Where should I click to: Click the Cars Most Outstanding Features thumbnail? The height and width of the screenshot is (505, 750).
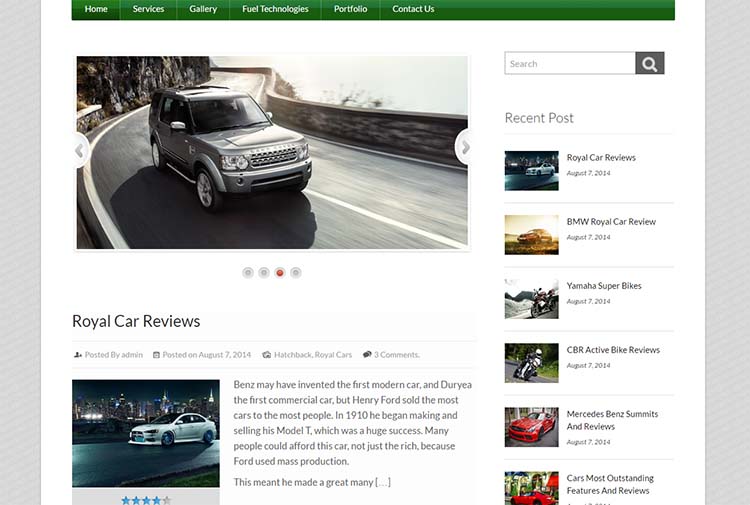coord(531,488)
